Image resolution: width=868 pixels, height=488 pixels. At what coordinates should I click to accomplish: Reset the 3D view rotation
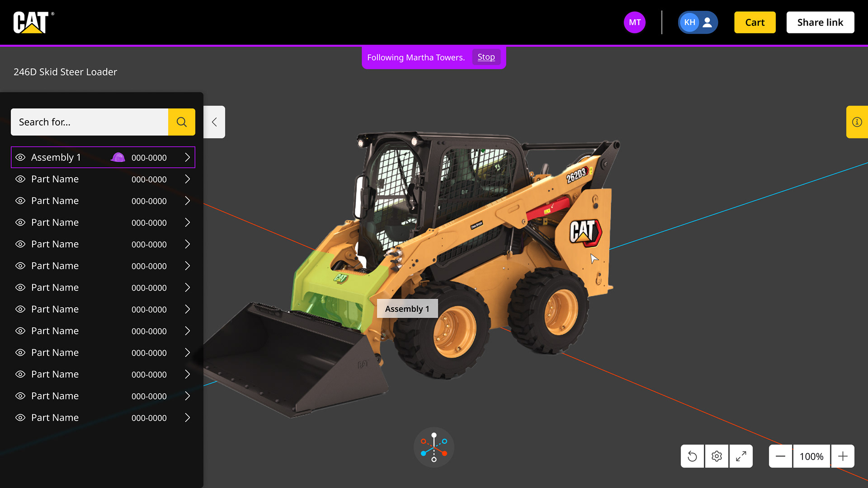[692, 456]
